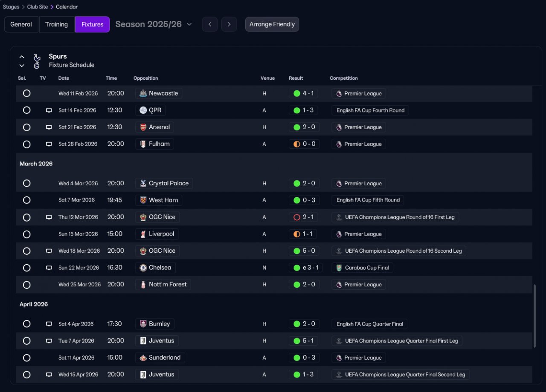
Task: Collapse the Spurs fixture schedule with up chevron
Action: pos(22,57)
